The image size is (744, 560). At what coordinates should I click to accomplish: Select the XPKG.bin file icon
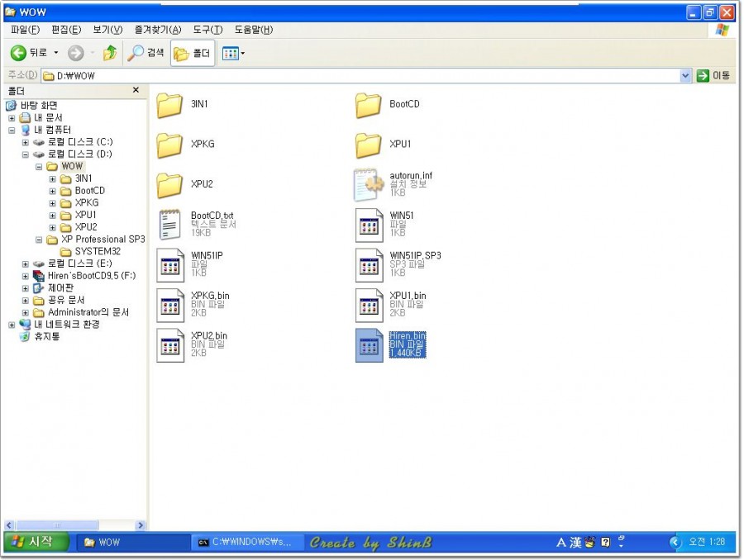pyautogui.click(x=170, y=305)
